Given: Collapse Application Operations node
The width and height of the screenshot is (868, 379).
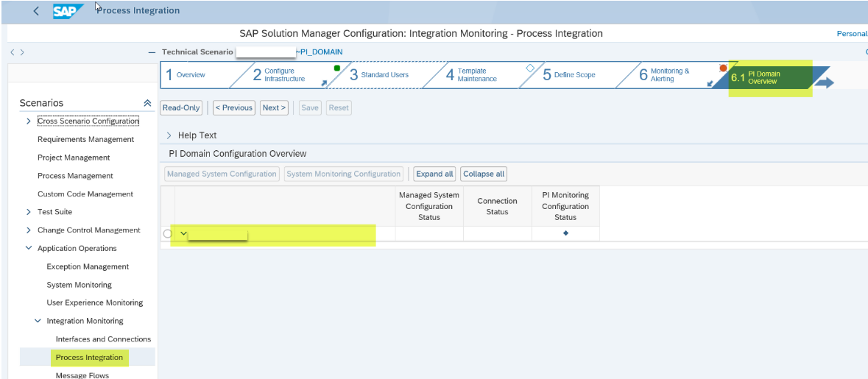Looking at the screenshot, I should coord(29,249).
